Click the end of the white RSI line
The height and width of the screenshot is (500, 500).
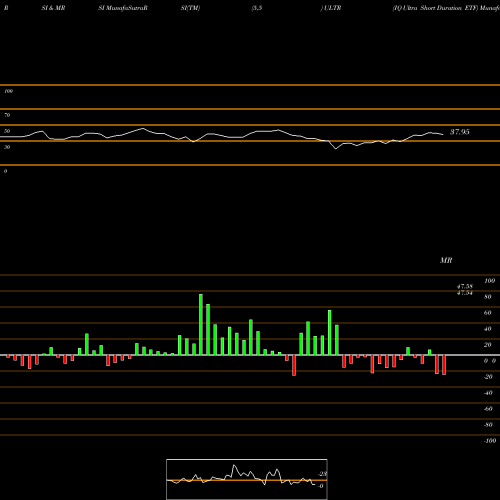pyautogui.click(x=443, y=134)
